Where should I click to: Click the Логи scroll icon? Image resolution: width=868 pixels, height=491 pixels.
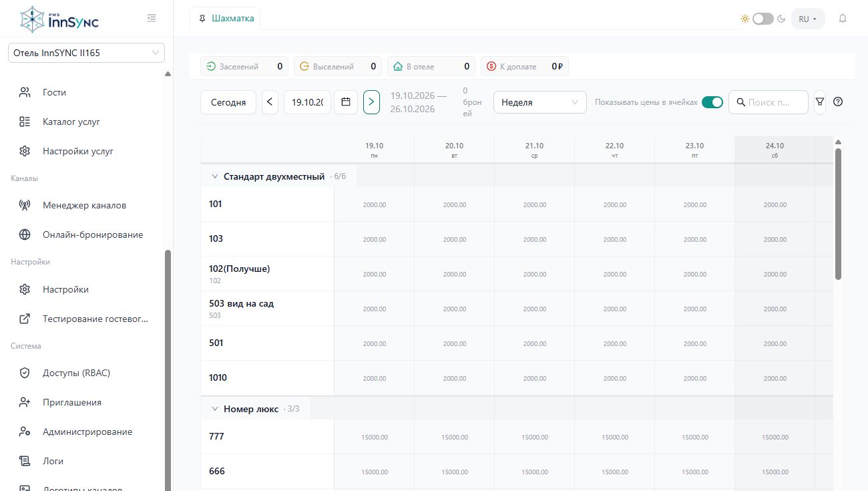point(25,461)
